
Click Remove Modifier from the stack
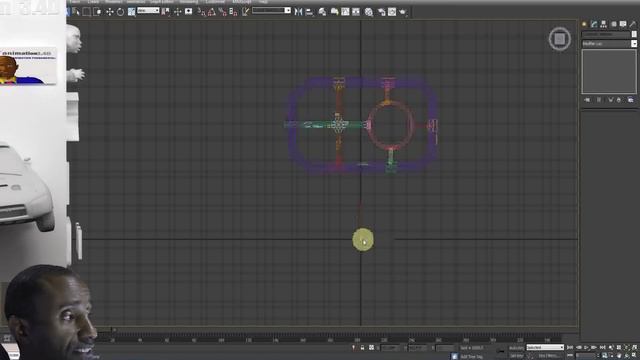[619, 100]
